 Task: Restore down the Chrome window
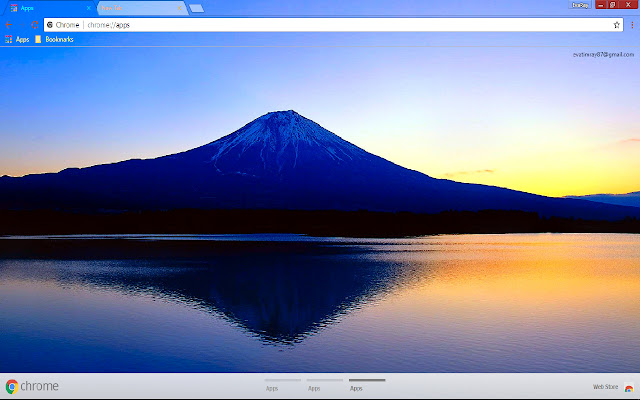(x=612, y=4)
